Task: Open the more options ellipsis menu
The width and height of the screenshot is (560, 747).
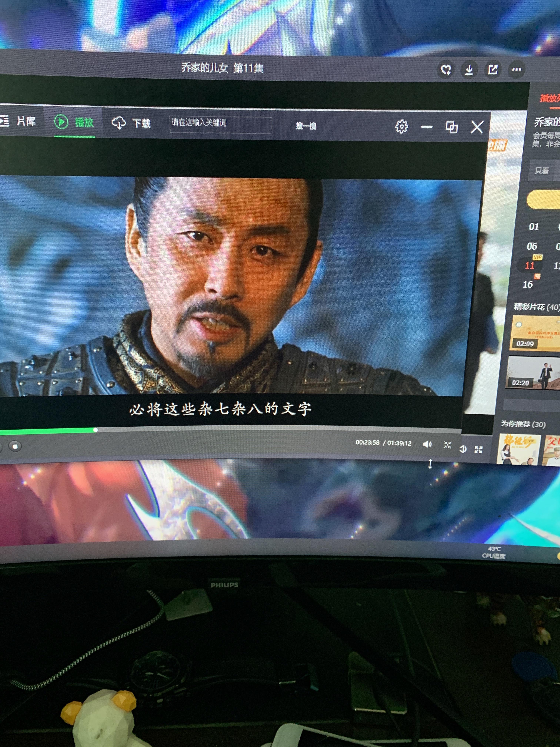Action: point(516,70)
